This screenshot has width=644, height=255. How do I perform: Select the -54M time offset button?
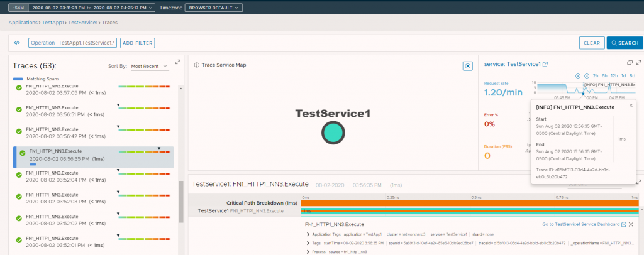coord(18,8)
